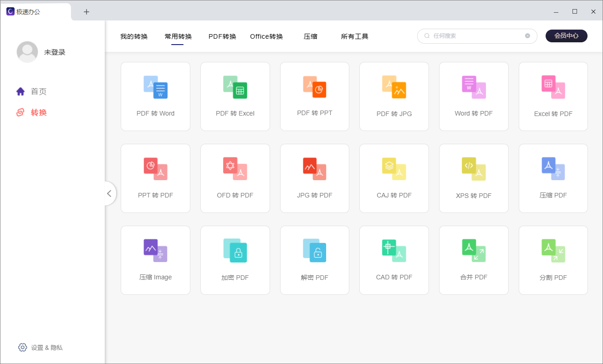The height and width of the screenshot is (364, 603).
Task: Open the XPS 转 PDF tool
Action: pyautogui.click(x=474, y=178)
